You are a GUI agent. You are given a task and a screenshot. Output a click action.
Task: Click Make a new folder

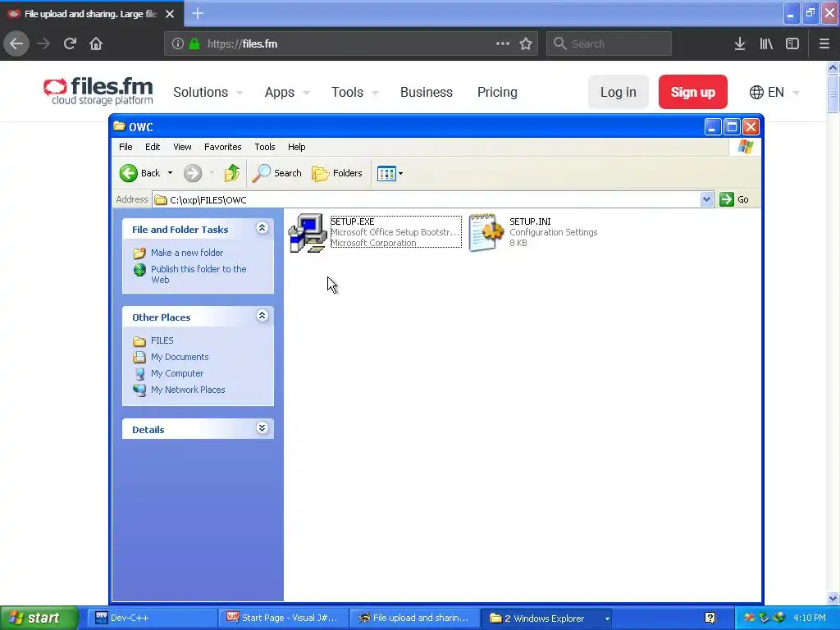coord(187,253)
